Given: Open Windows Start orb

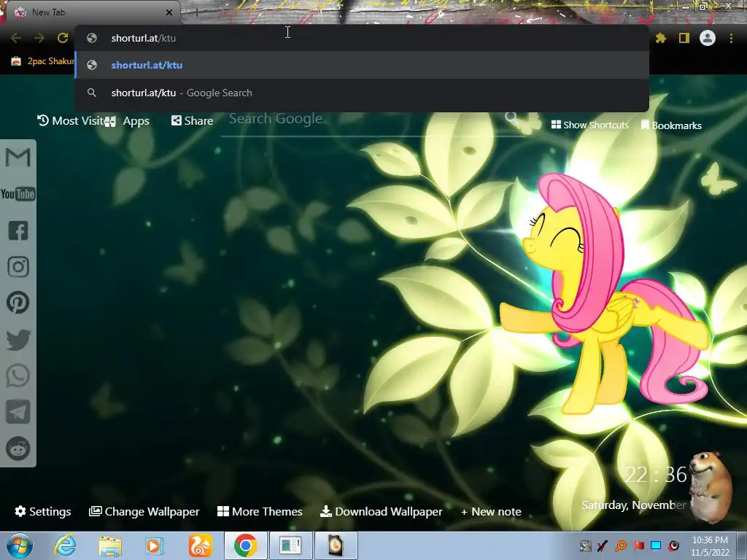Looking at the screenshot, I should pos(20,545).
